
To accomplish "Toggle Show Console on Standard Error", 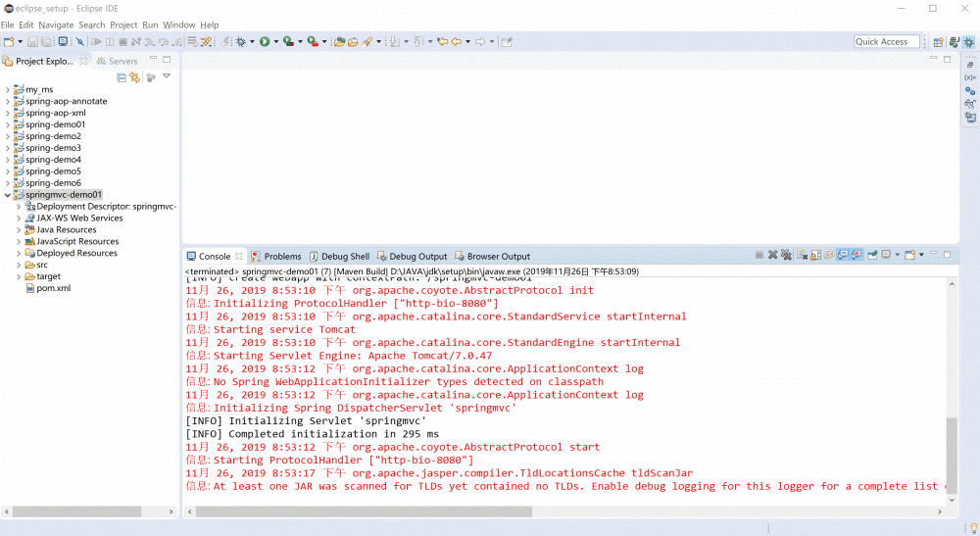I will pyautogui.click(x=857, y=255).
